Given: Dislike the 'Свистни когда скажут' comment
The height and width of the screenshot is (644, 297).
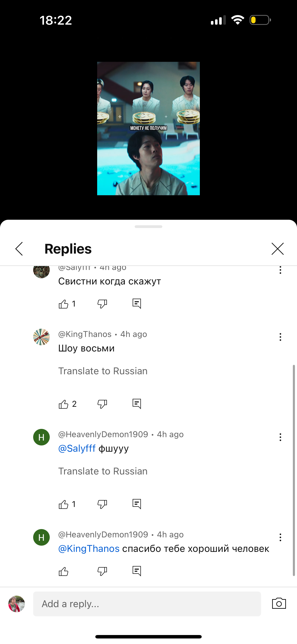Looking at the screenshot, I should click(102, 304).
